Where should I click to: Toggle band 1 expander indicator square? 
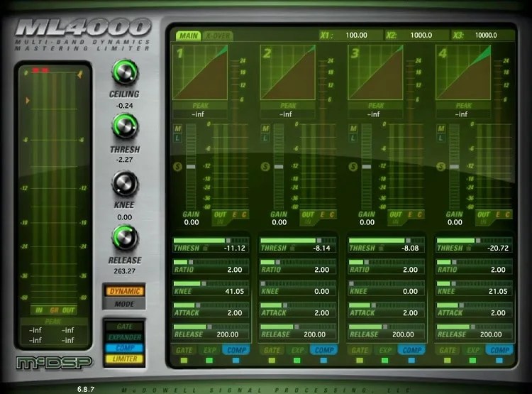[x=209, y=361]
